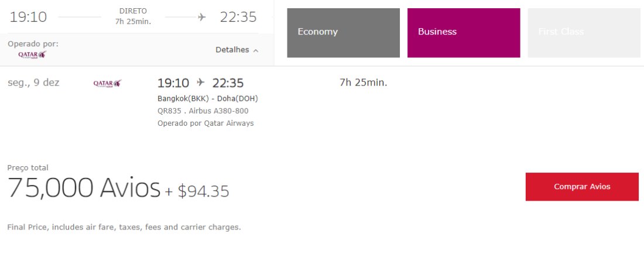
Task: Click the airplane icon between 19:10 and 22:35 details
Action: 200,83
